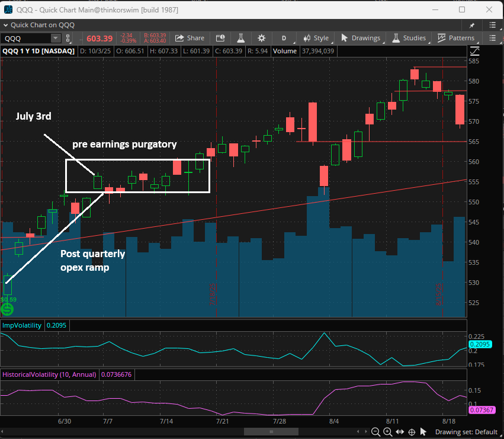
Task: Click the 8/4 date label on time axis
Action: [334, 421]
